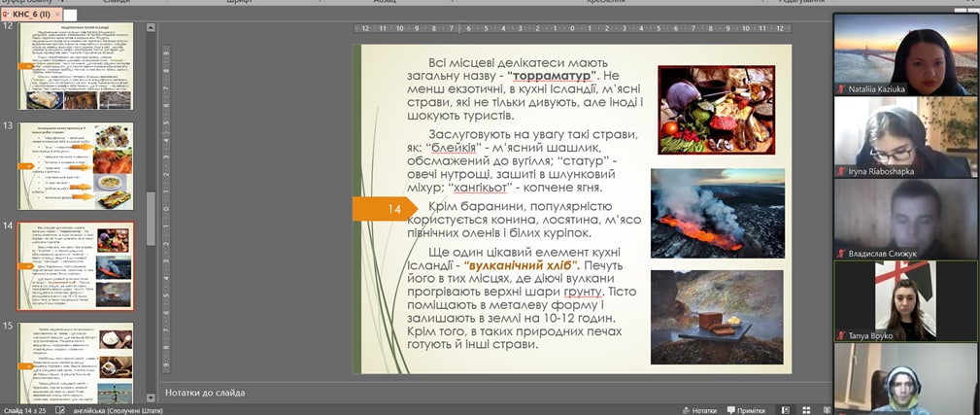Open the Нотатки notes button in status bar
The height and width of the screenshot is (415, 980).
pyautogui.click(x=699, y=410)
